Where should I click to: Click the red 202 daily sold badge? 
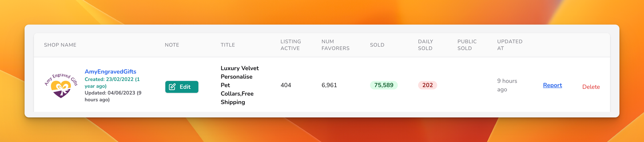tap(427, 85)
